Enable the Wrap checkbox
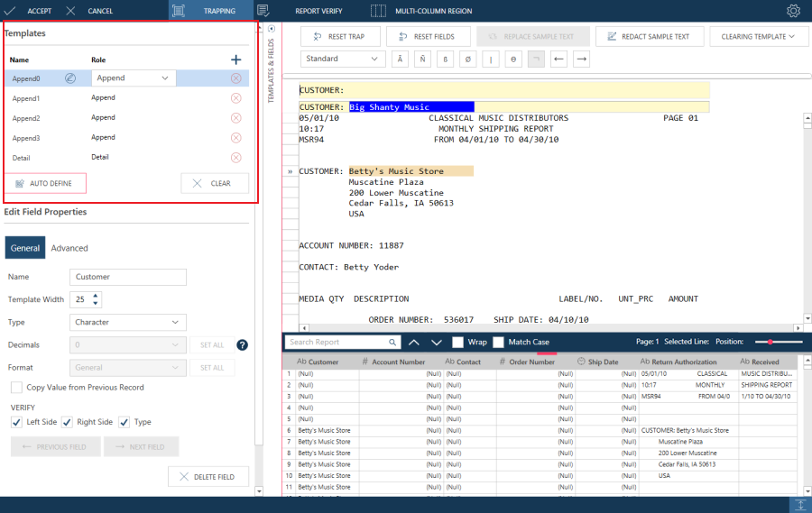Viewport: 812px width, 513px height. 458,343
